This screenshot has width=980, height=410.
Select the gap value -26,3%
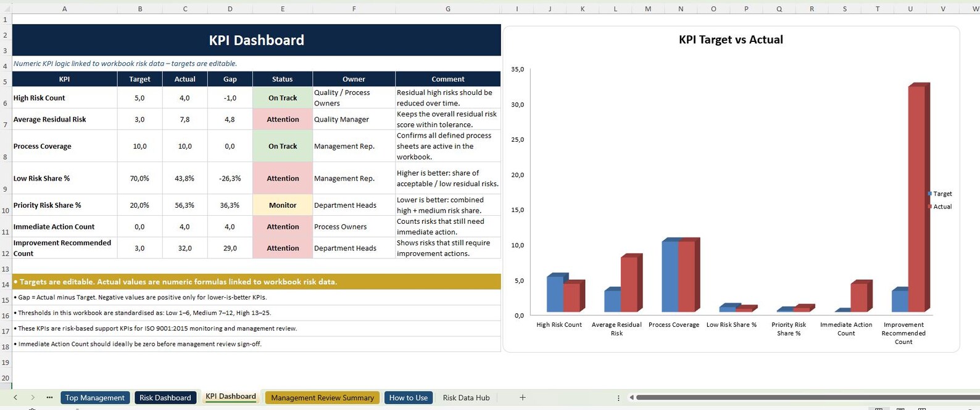pos(230,178)
